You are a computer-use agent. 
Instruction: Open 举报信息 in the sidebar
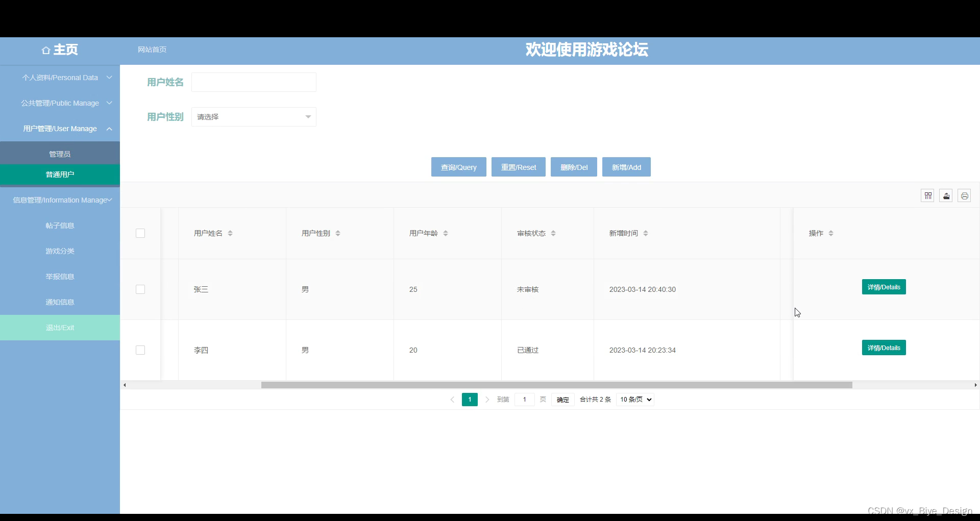click(60, 277)
